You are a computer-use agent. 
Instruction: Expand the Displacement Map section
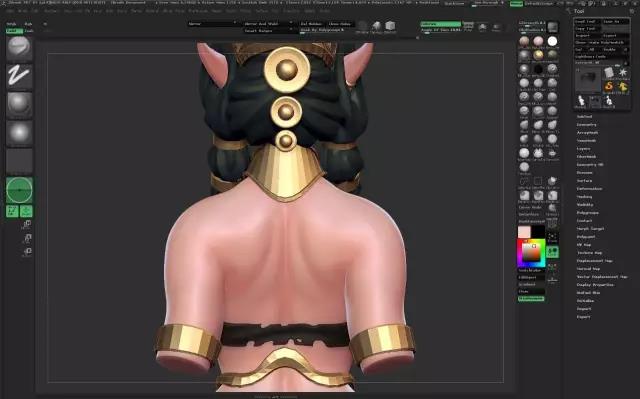[x=594, y=261]
